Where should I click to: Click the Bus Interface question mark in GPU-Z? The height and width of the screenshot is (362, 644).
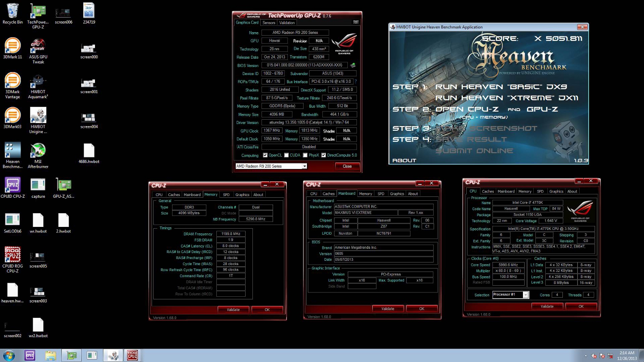[x=355, y=81]
